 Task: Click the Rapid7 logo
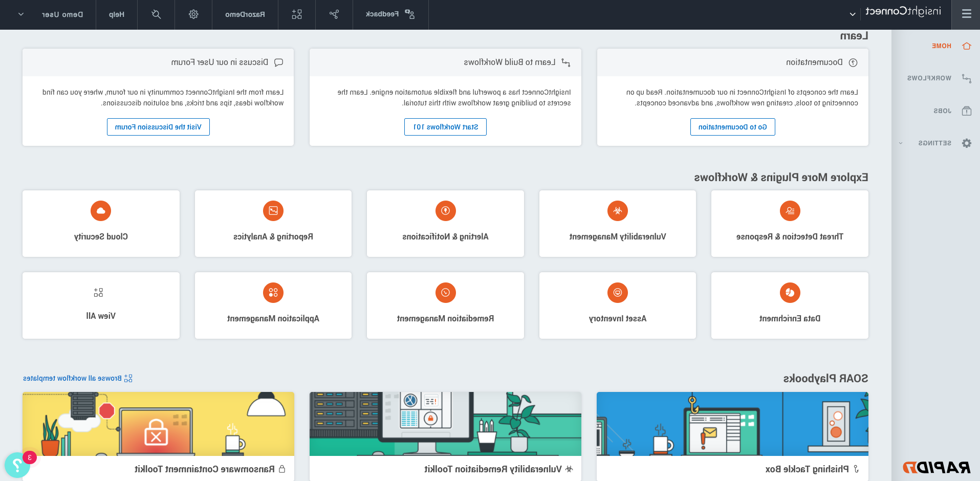(x=937, y=467)
